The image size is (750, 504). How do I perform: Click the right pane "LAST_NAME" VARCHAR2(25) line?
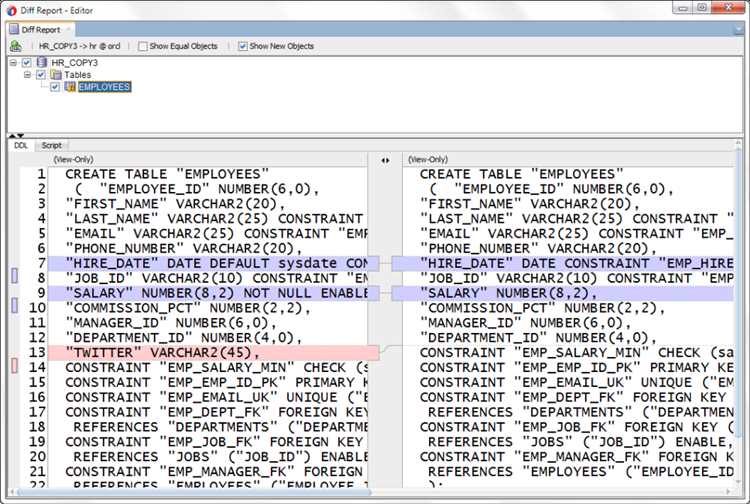[x=576, y=219]
